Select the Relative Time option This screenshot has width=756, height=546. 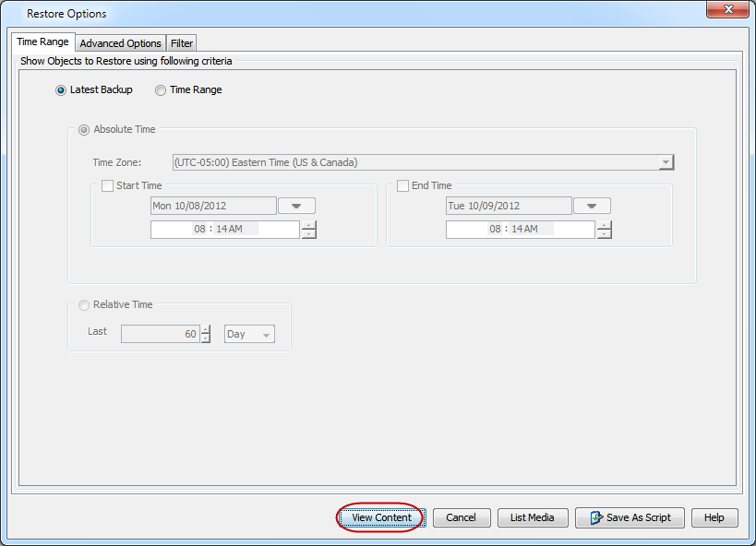pyautogui.click(x=84, y=304)
